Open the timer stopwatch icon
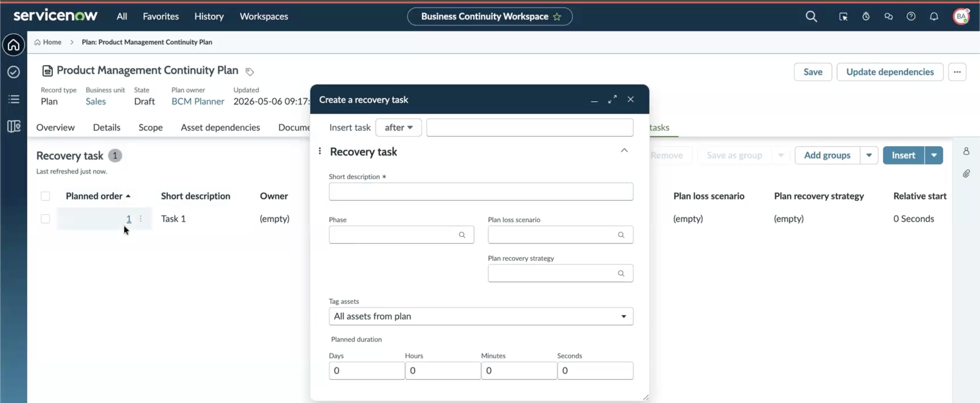 (x=866, y=16)
